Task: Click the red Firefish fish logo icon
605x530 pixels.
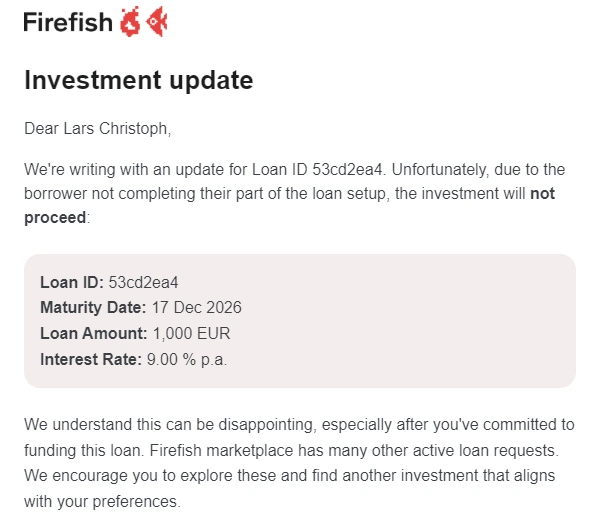Action: tap(157, 22)
